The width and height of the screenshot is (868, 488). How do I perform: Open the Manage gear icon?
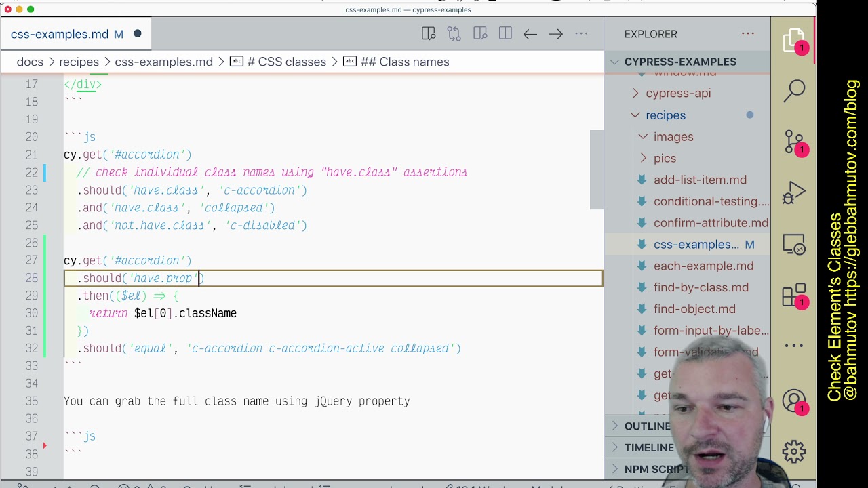click(794, 451)
